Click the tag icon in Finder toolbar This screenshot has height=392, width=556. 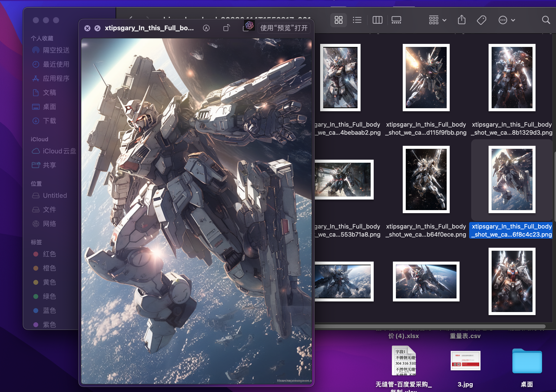tap(482, 20)
